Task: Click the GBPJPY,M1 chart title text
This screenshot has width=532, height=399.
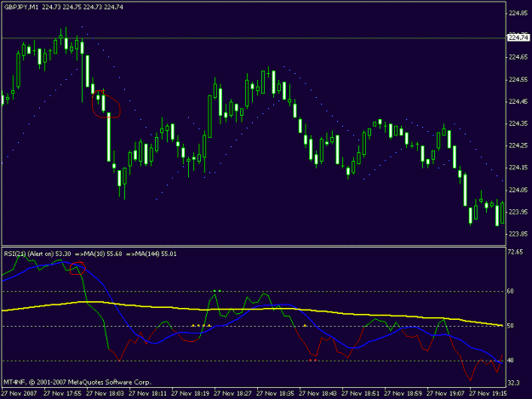Action: tap(21, 7)
